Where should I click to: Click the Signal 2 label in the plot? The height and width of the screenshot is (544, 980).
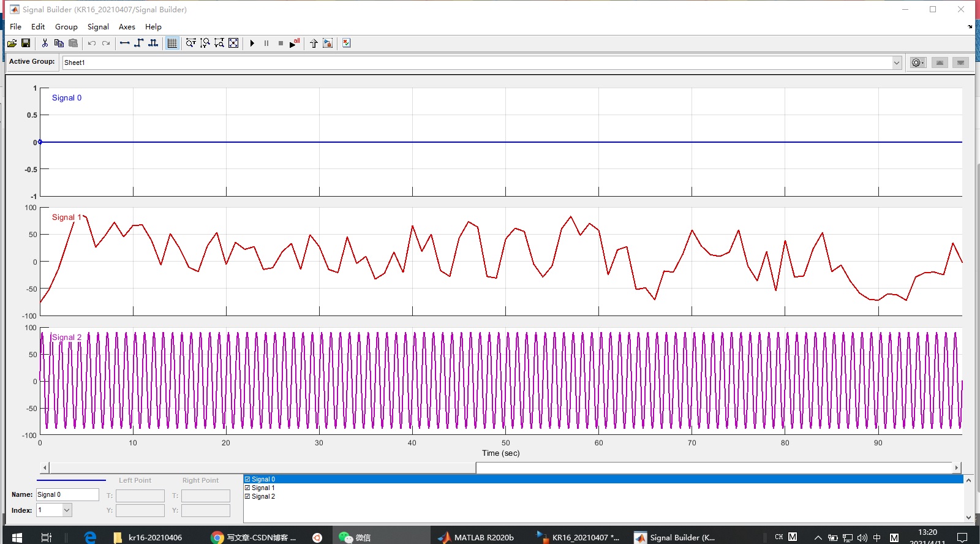pyautogui.click(x=67, y=337)
